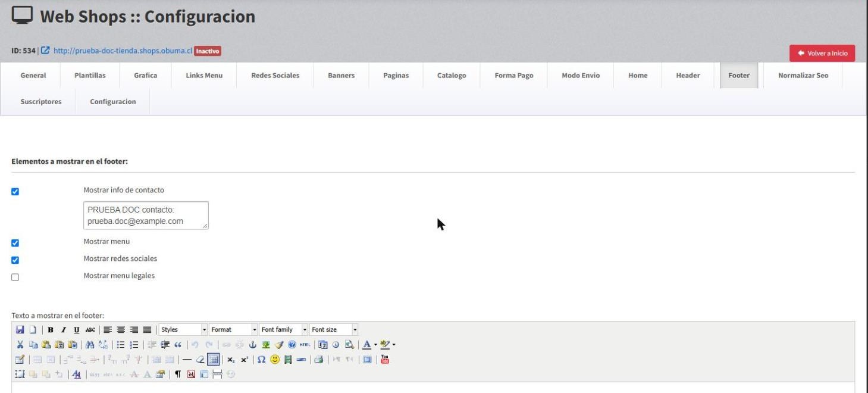Toggle italic formatting in footer editor

pos(64,329)
